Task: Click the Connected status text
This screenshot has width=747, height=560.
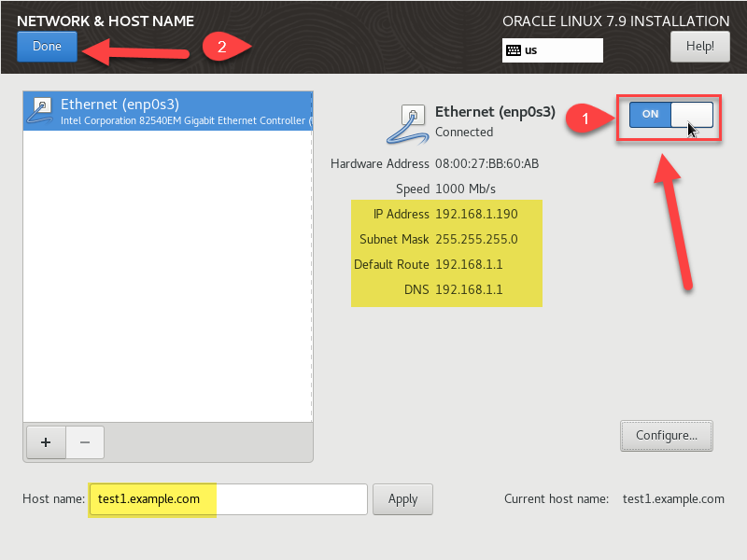Action: (464, 133)
